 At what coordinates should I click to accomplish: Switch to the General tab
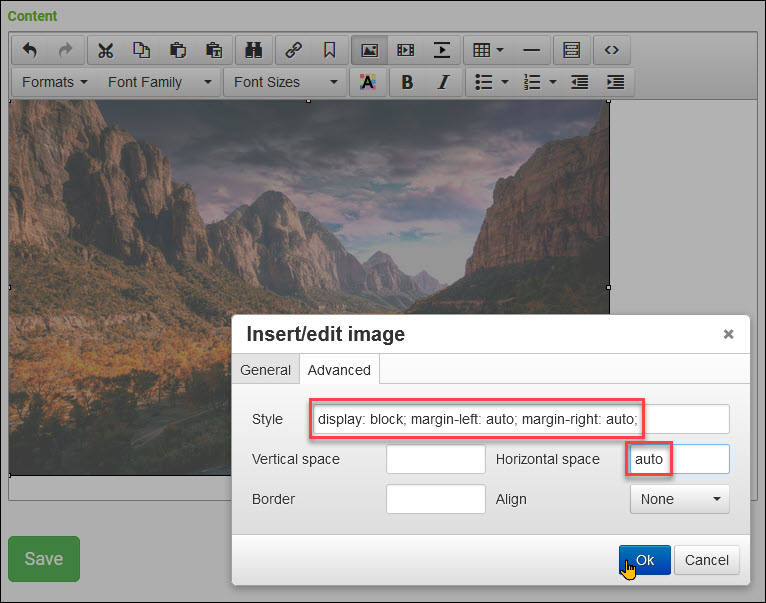click(265, 370)
